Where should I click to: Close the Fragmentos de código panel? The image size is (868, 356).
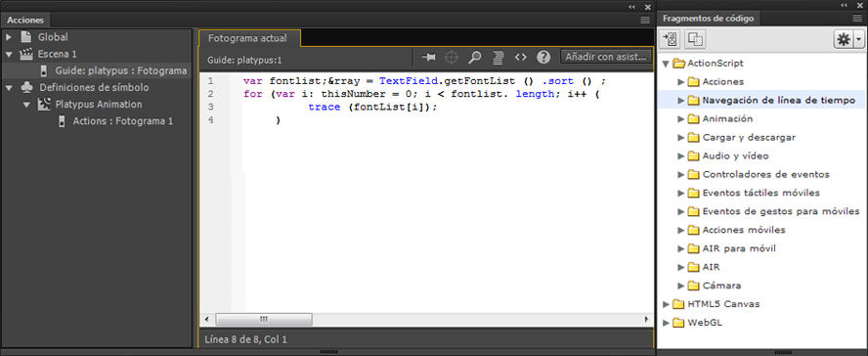click(x=860, y=6)
